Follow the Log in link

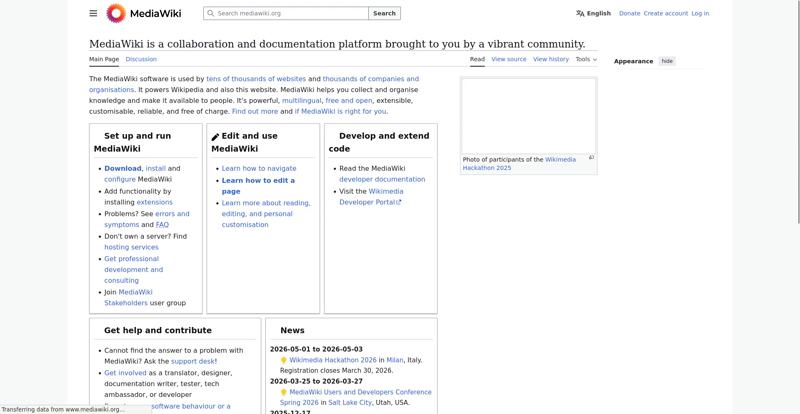[700, 13]
